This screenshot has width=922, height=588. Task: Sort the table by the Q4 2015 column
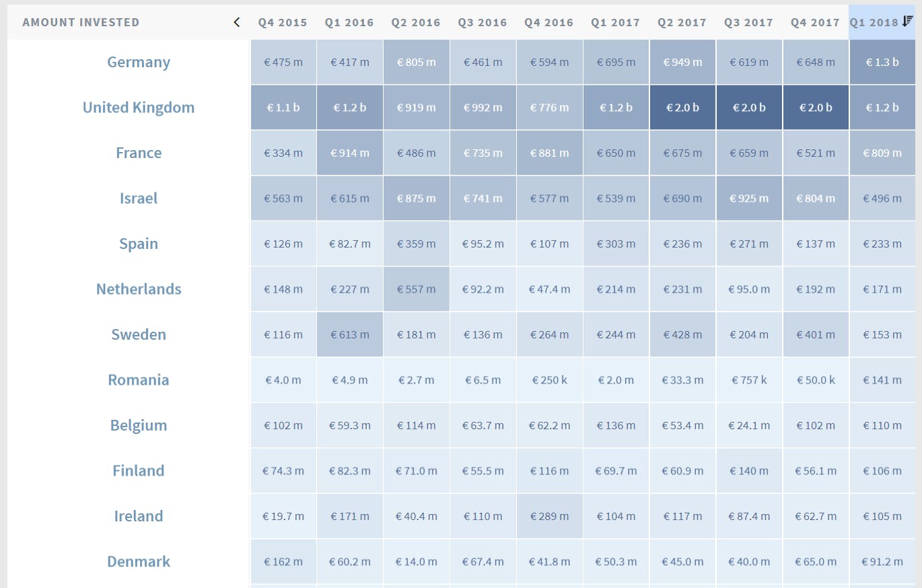[283, 22]
